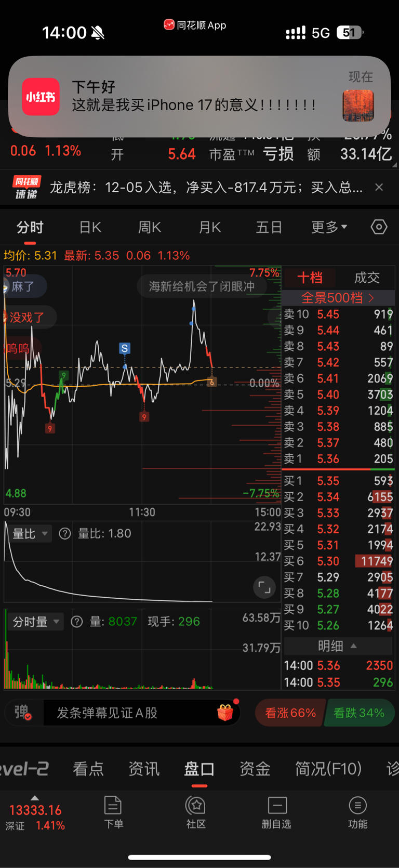Open 全景500档 full depth view
Image resolution: width=399 pixels, height=868 pixels.
tap(338, 298)
